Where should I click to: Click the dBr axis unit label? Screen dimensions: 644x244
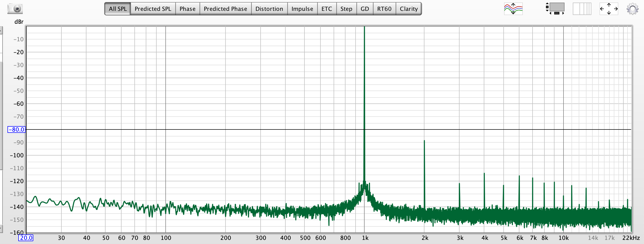(x=19, y=22)
